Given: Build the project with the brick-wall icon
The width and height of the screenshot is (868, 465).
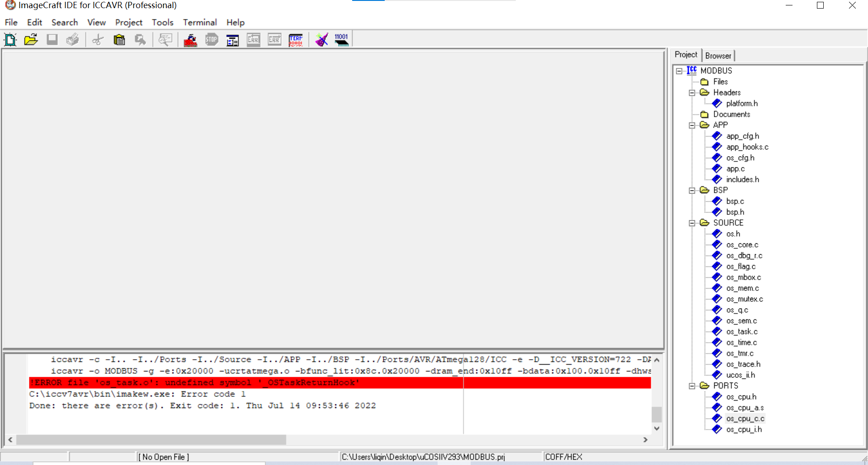Looking at the screenshot, I should point(190,40).
